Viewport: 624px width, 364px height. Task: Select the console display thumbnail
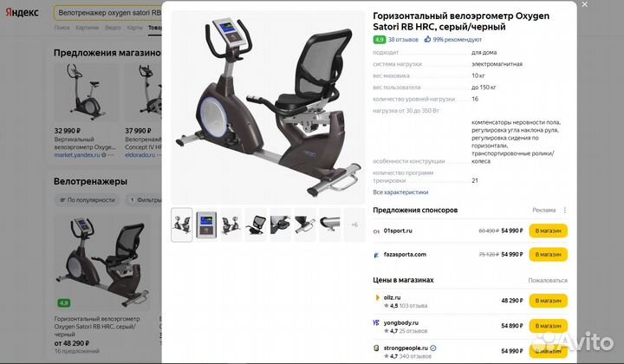click(x=206, y=224)
